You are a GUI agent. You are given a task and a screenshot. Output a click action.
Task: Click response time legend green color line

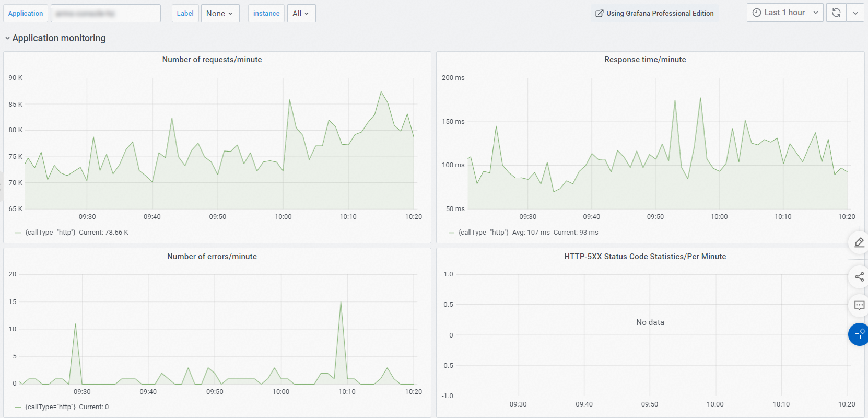[452, 233]
